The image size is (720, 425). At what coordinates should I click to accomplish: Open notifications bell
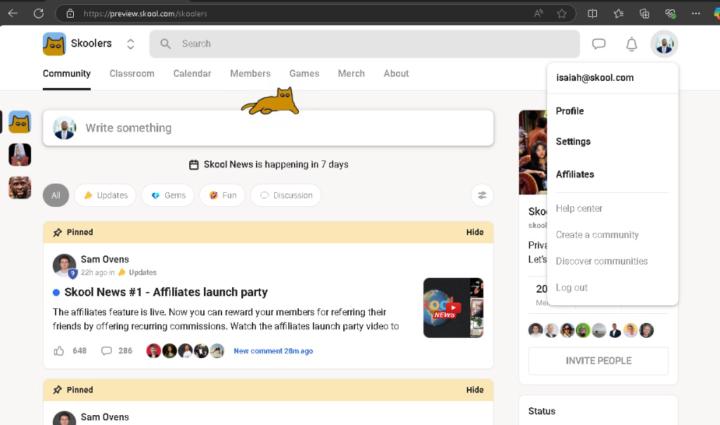[x=631, y=44]
